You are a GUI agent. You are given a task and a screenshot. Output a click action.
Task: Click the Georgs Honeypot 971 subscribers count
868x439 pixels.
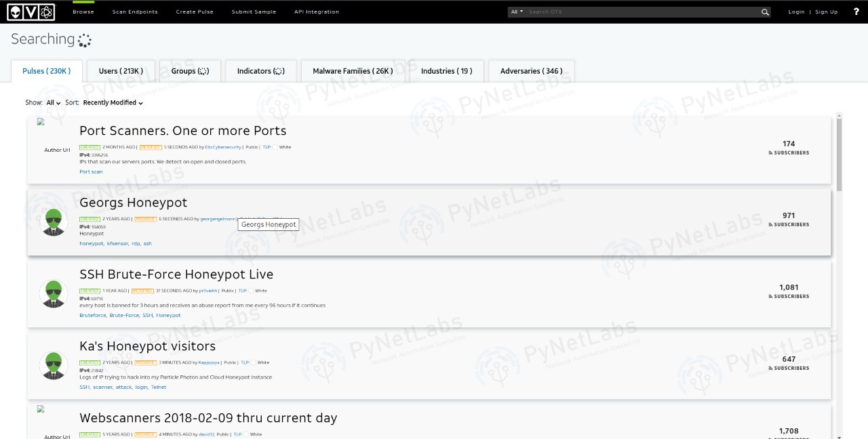click(x=789, y=215)
